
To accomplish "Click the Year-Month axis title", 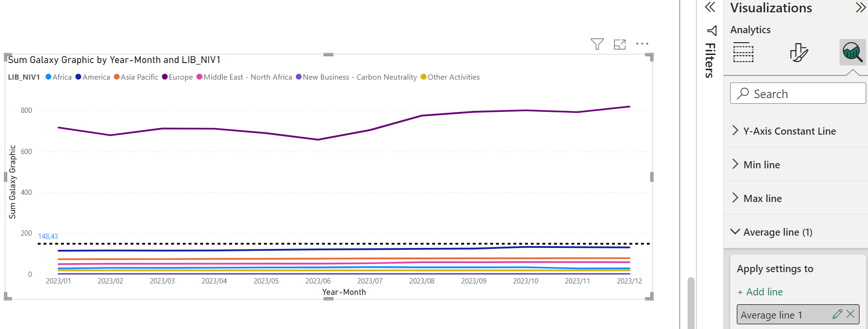I will pos(344,292).
